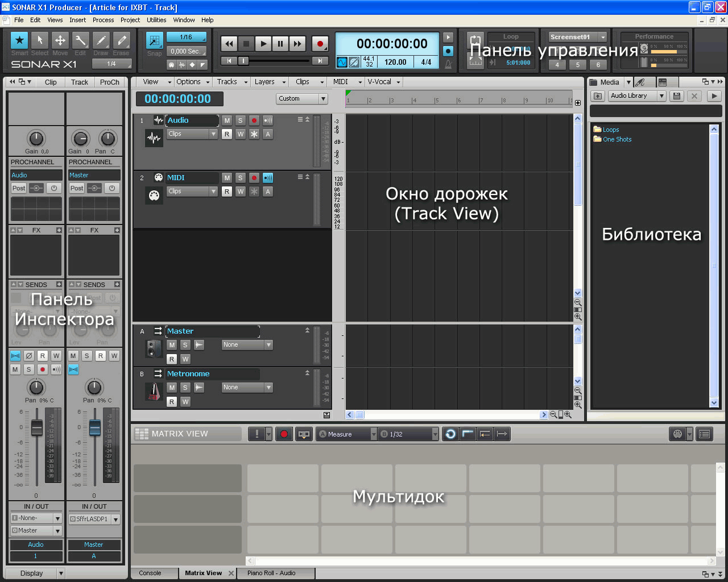Open the Utilities menu
This screenshot has height=582, width=728.
click(156, 20)
